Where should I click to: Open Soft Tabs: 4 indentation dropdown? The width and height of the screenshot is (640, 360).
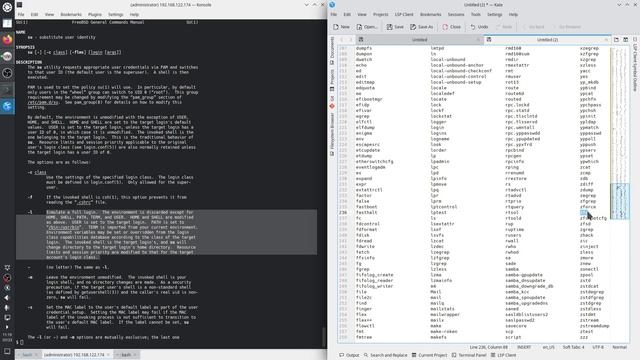click(573, 347)
